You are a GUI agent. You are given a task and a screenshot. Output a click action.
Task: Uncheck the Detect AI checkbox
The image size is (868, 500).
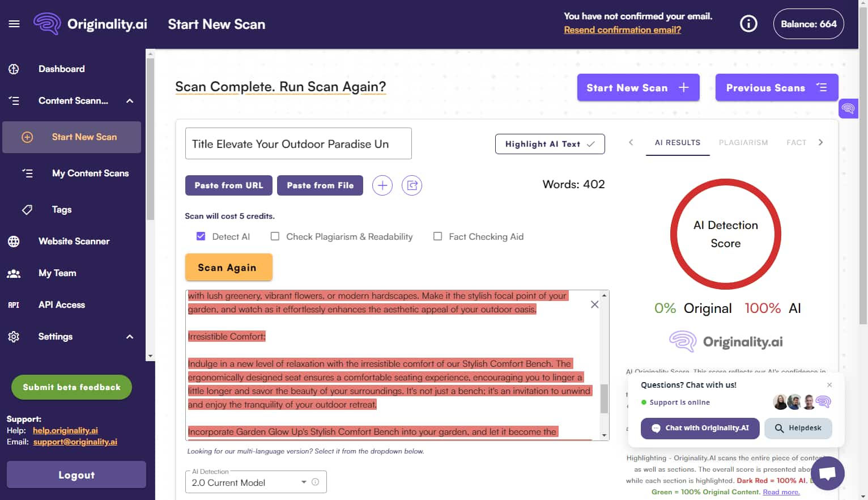pos(201,236)
